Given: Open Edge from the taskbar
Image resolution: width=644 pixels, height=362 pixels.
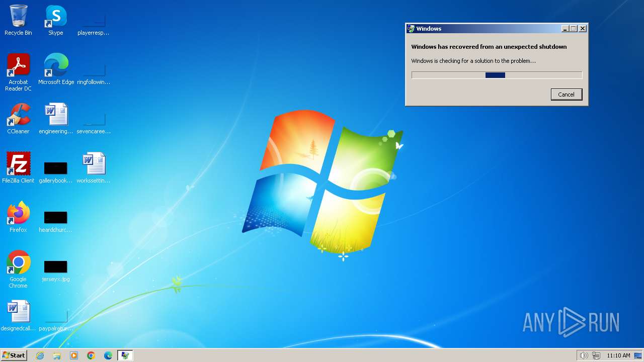Looking at the screenshot, I should pos(108,355).
